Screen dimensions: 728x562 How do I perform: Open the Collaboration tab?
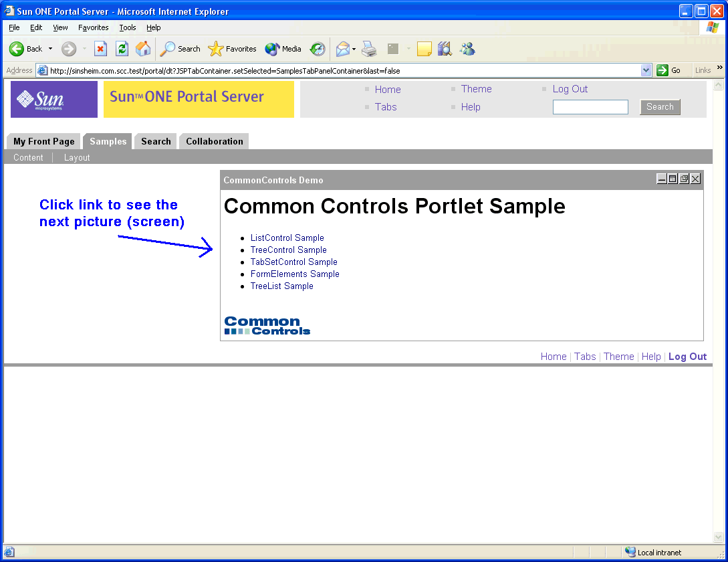215,141
